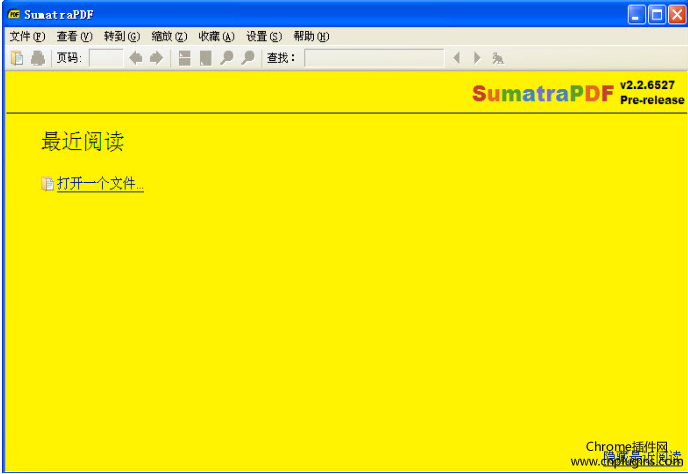
Task: Open the 设置(S) menu
Action: (x=264, y=36)
